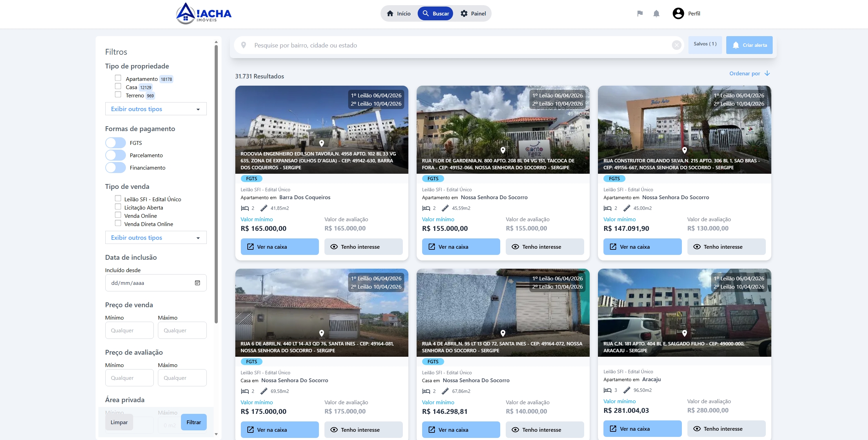
Task: Click map pin on Rua 4 de Abril card
Action: tap(503, 333)
